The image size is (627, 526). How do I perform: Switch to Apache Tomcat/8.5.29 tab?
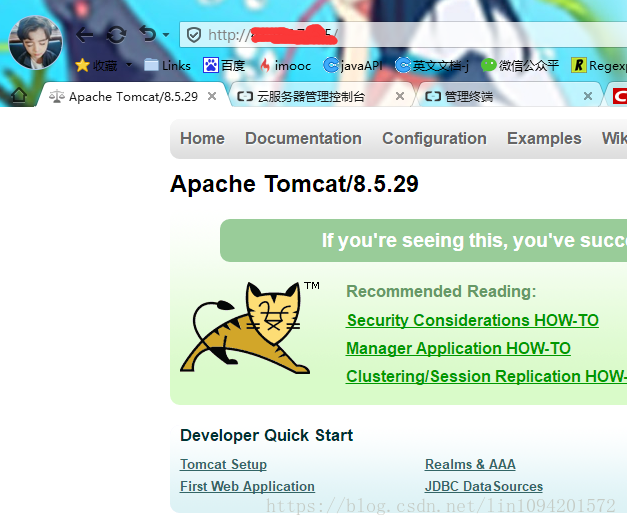point(133,96)
